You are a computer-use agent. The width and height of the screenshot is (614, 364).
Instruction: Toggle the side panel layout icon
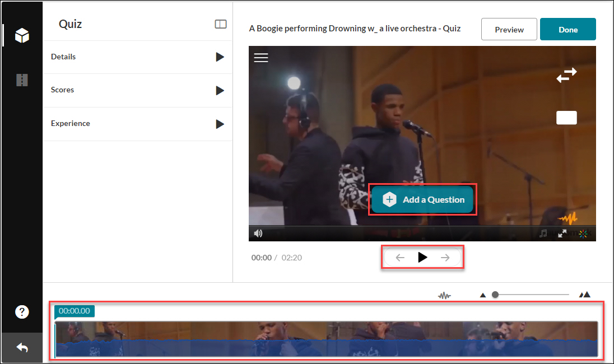click(x=221, y=24)
